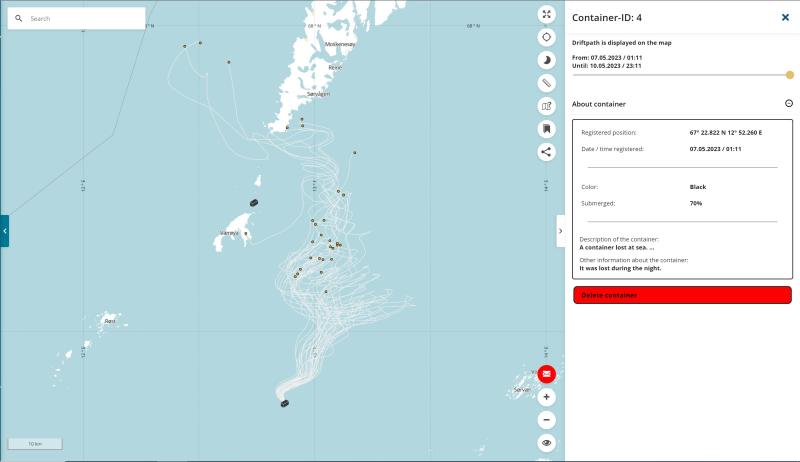Collapse the right details panel arrow
The image size is (800, 462).
[560, 231]
